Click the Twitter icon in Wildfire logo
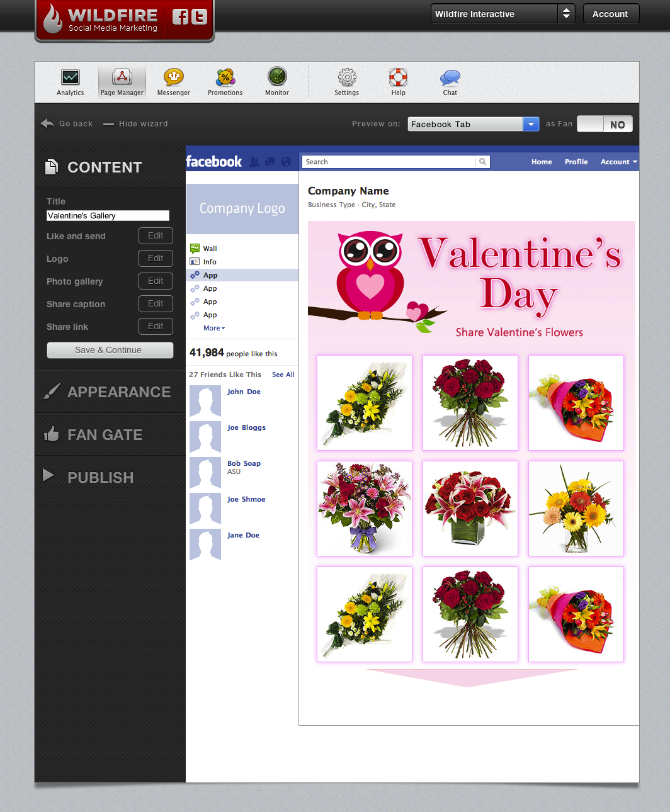This screenshot has width=670, height=812. [199, 17]
